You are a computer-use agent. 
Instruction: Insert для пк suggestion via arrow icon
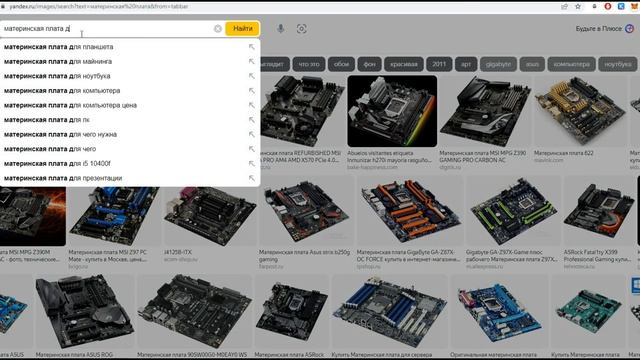pos(251,120)
